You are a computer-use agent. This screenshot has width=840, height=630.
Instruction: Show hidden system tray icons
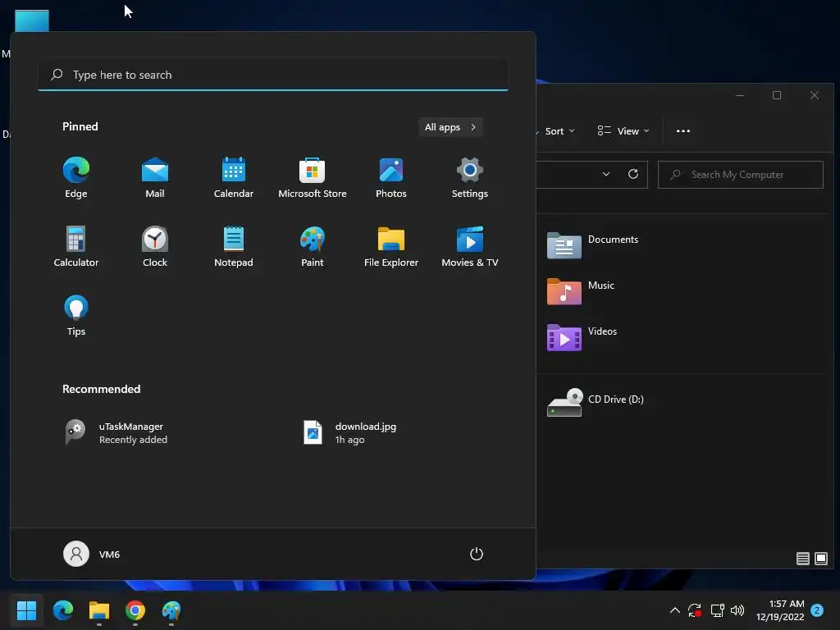tap(675, 610)
